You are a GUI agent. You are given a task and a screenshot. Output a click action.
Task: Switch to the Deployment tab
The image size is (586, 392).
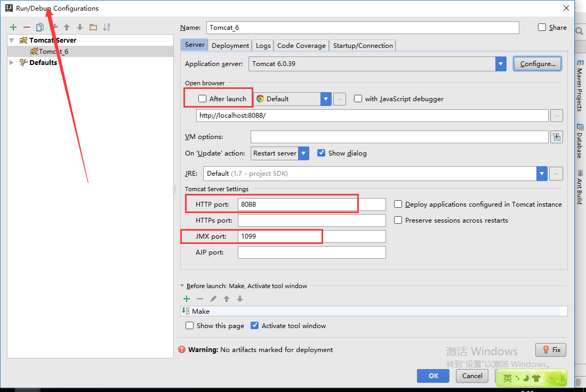[x=230, y=46]
